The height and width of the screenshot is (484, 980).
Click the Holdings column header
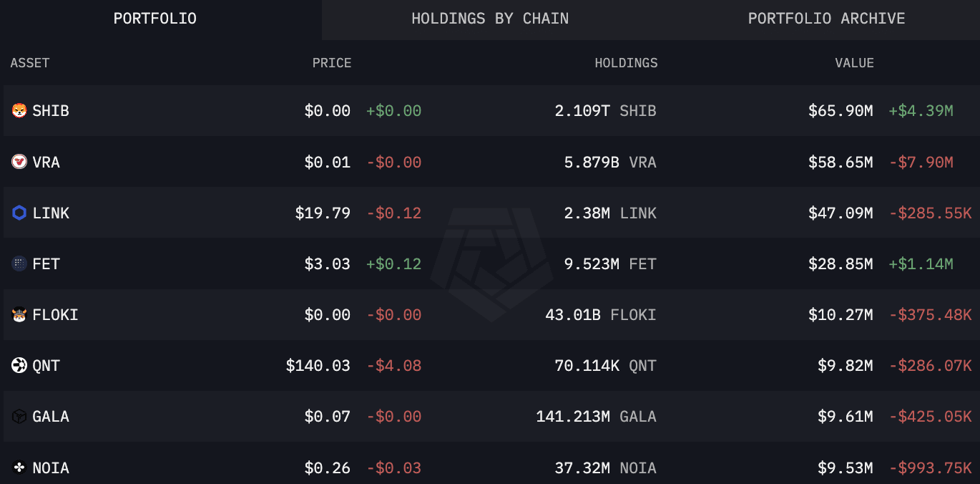(x=626, y=63)
